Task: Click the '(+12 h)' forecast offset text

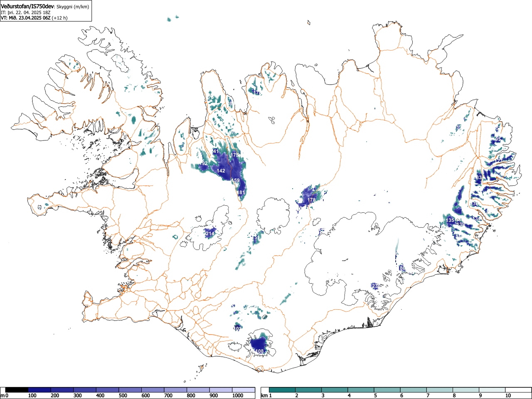Action: (x=59, y=18)
